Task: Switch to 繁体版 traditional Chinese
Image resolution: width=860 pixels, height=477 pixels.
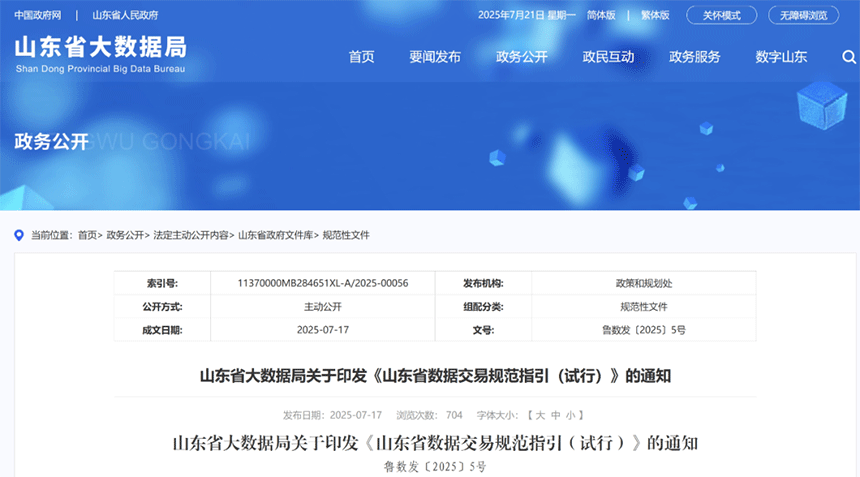Action: point(655,15)
